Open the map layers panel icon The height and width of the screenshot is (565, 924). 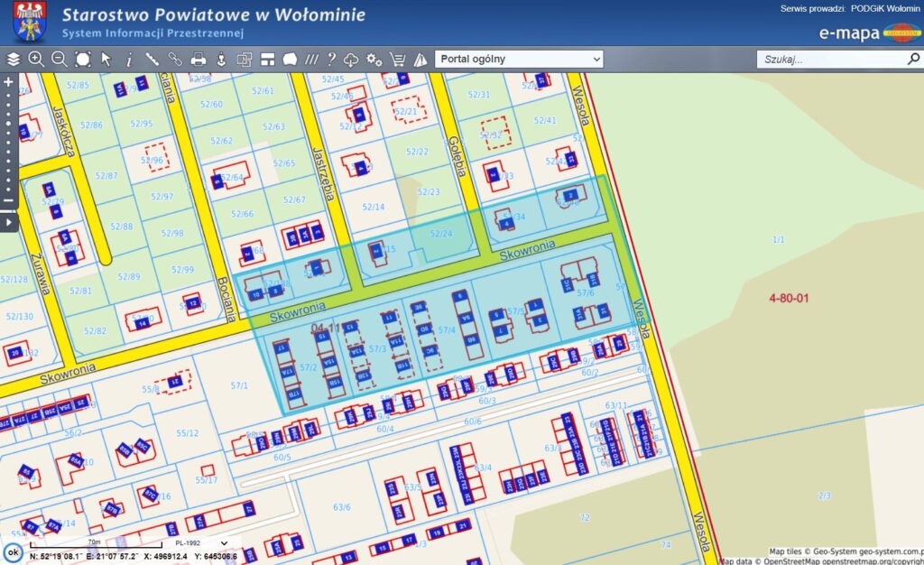(13, 60)
